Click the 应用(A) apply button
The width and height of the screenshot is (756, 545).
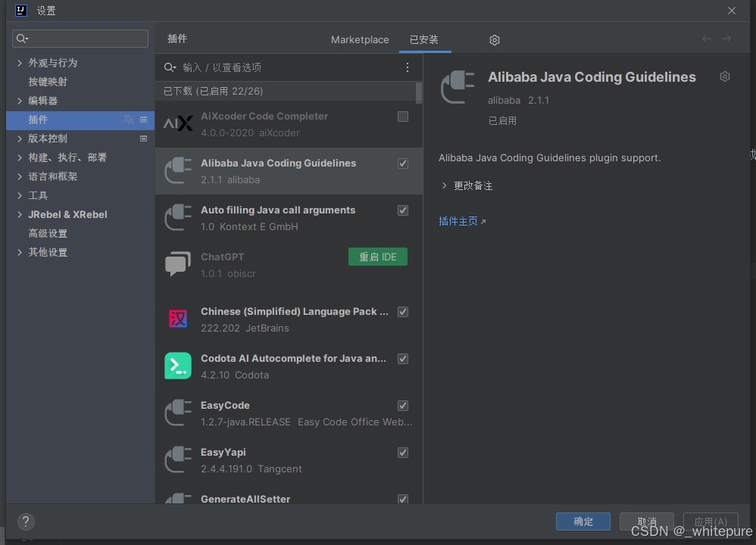coord(711,522)
